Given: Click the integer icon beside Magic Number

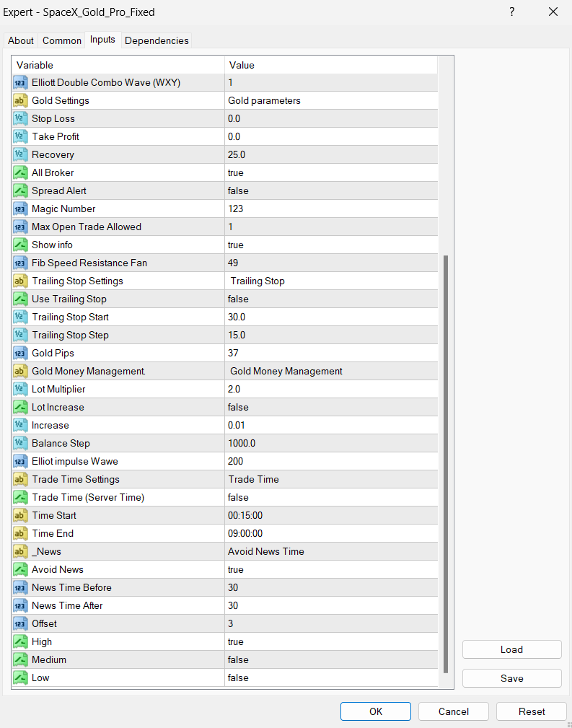Looking at the screenshot, I should click(21, 209).
